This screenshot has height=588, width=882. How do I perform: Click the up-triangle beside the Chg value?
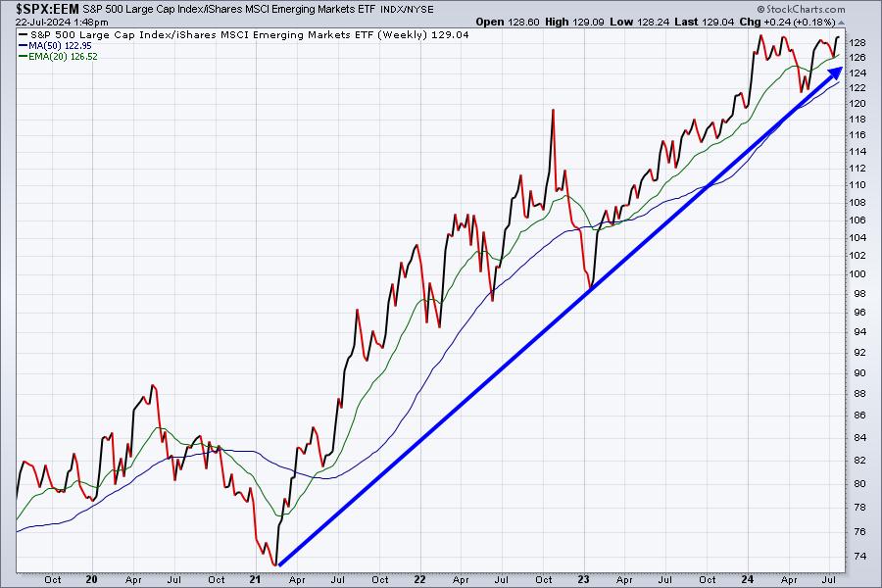tap(841, 23)
